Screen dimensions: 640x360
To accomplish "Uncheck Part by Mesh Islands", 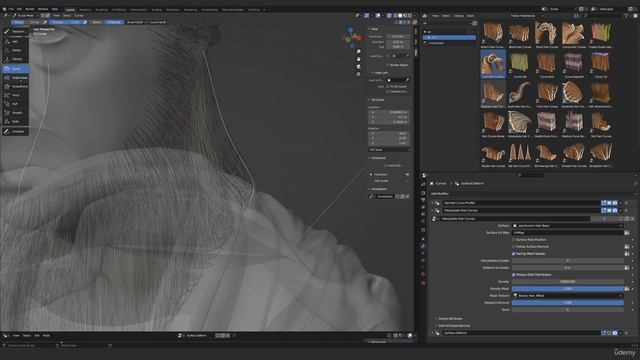I will (x=513, y=253).
